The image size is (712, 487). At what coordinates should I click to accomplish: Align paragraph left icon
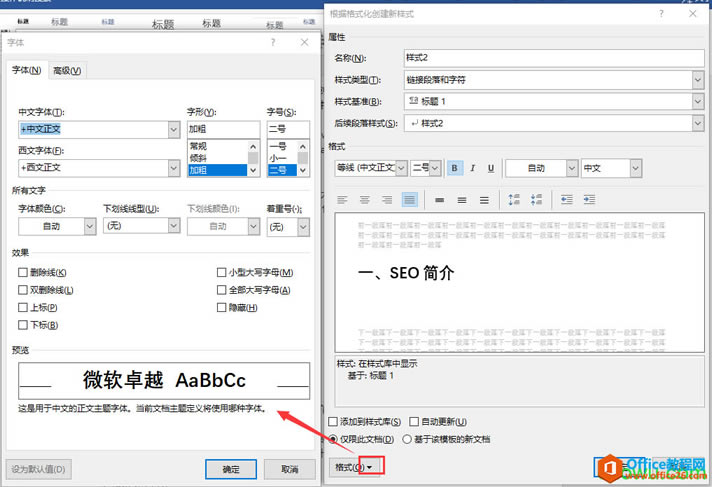[x=342, y=199]
